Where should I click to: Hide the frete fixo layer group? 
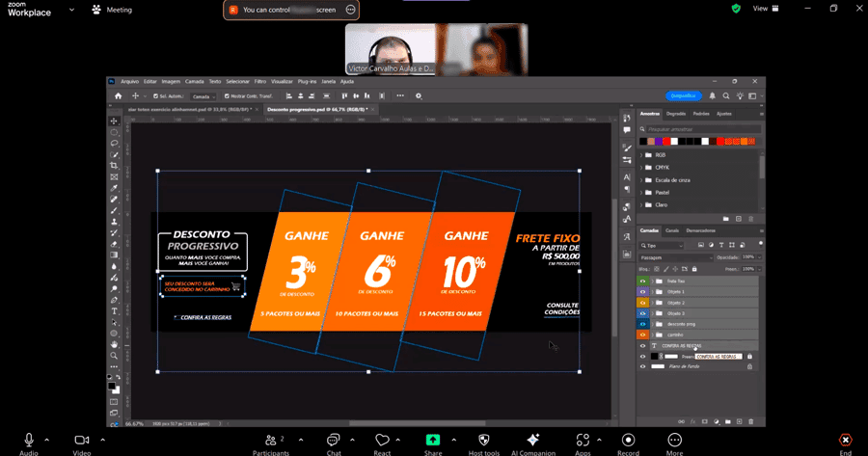[642, 282]
